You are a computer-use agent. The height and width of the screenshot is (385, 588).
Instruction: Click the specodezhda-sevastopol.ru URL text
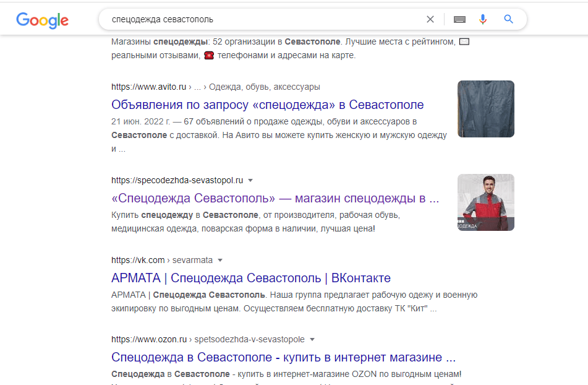[177, 180]
